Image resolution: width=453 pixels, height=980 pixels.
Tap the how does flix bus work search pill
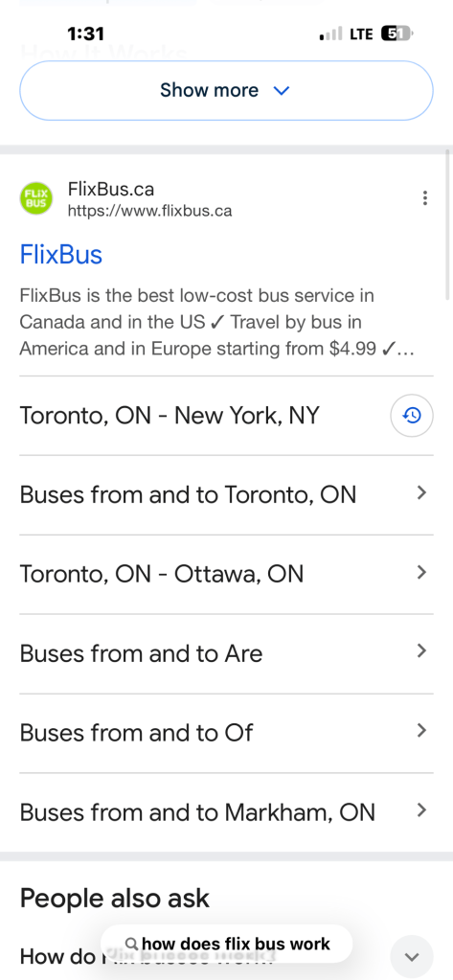tap(226, 944)
